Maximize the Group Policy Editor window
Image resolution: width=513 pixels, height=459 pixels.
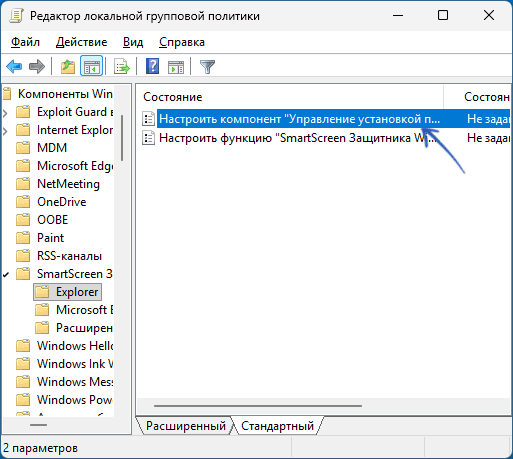(443, 15)
